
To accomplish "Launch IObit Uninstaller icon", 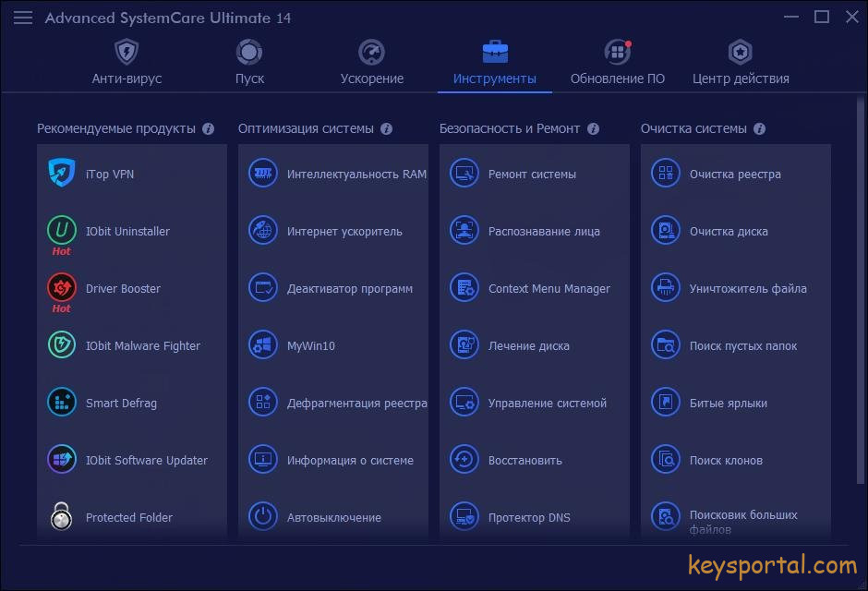I will click(62, 229).
